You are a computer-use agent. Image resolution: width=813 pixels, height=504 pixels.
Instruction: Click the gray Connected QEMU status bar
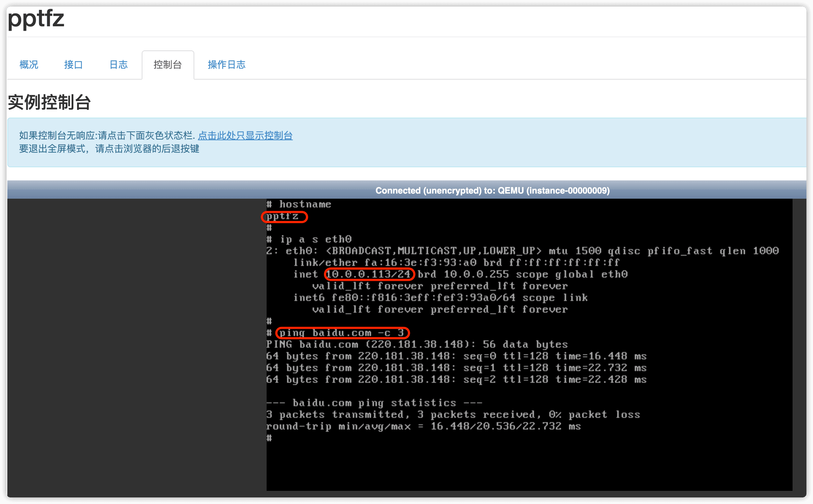pyautogui.click(x=406, y=190)
